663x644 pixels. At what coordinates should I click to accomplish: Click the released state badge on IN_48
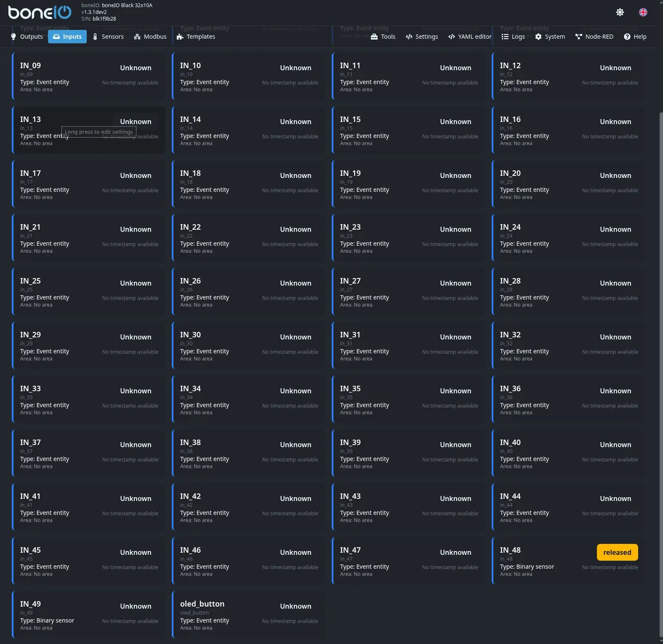[x=617, y=552]
